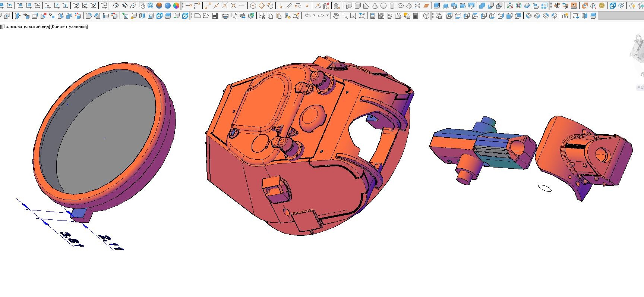Click the Undo arrow button
The image size is (644, 297).
(x=307, y=16)
